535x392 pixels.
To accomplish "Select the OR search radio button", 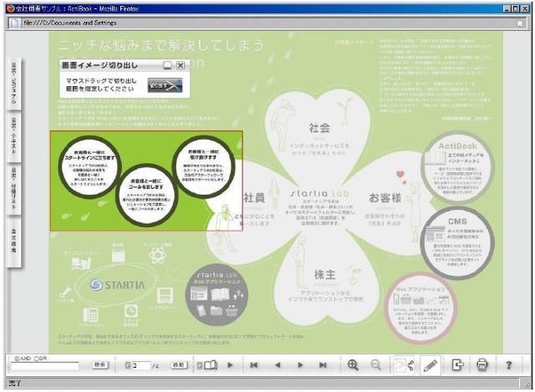I will [37, 359].
